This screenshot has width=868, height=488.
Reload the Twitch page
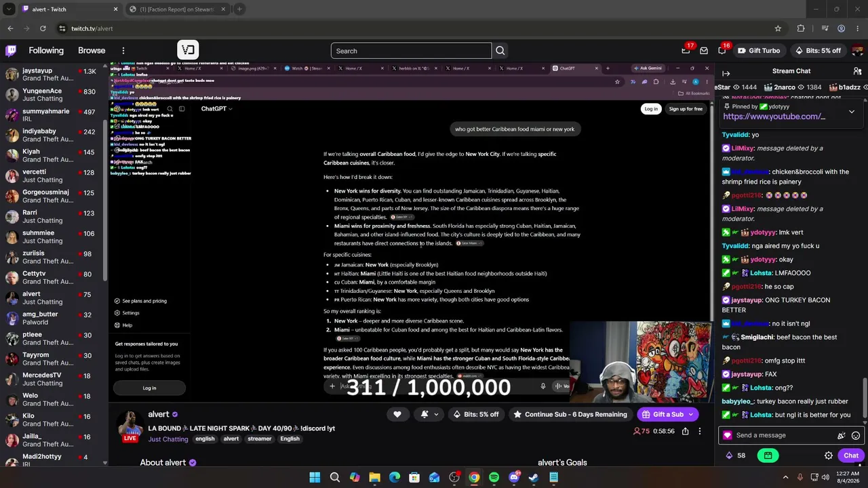(x=43, y=28)
